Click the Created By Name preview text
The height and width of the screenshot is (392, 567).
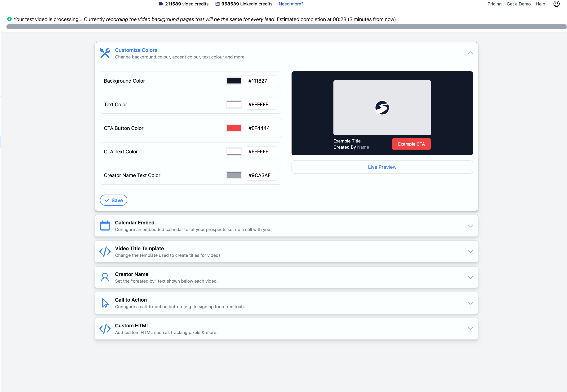351,147
